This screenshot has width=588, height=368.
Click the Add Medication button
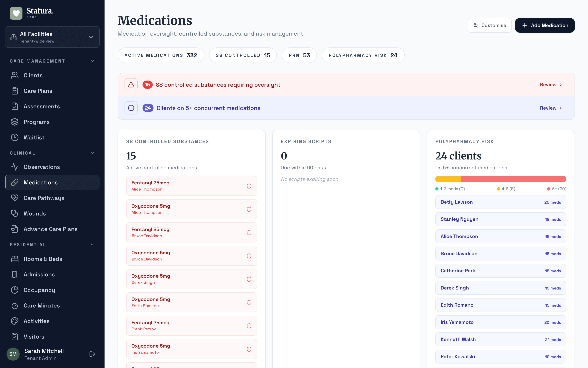click(x=545, y=25)
